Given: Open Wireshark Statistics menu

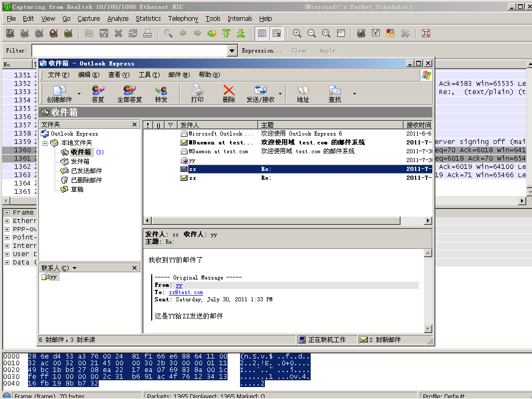Looking at the screenshot, I should [148, 18].
